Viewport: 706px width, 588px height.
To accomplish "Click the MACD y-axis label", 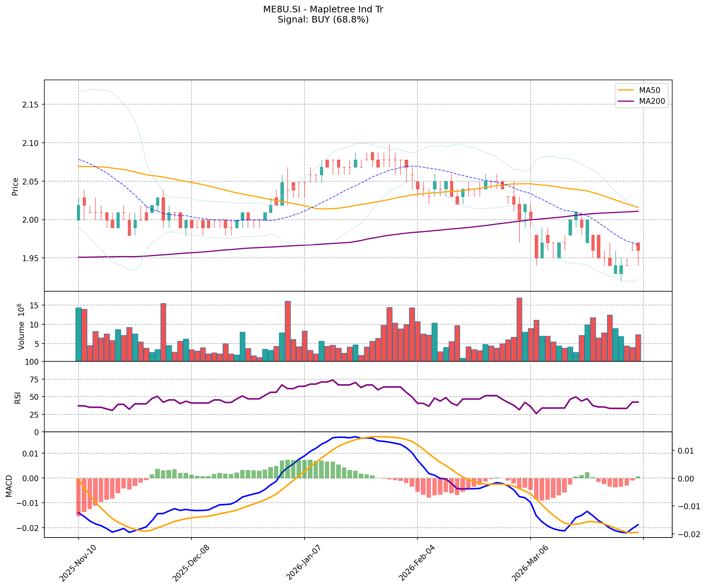I will [9, 486].
